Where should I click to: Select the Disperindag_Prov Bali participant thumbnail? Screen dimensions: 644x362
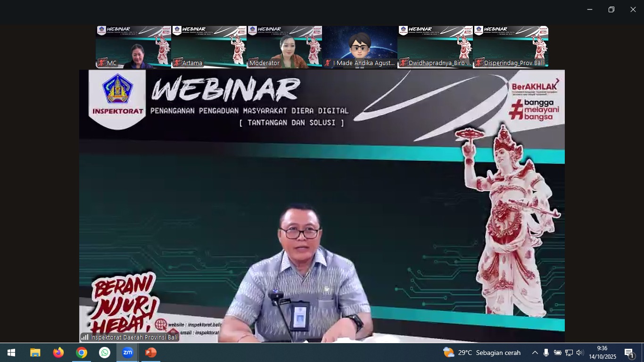point(511,47)
